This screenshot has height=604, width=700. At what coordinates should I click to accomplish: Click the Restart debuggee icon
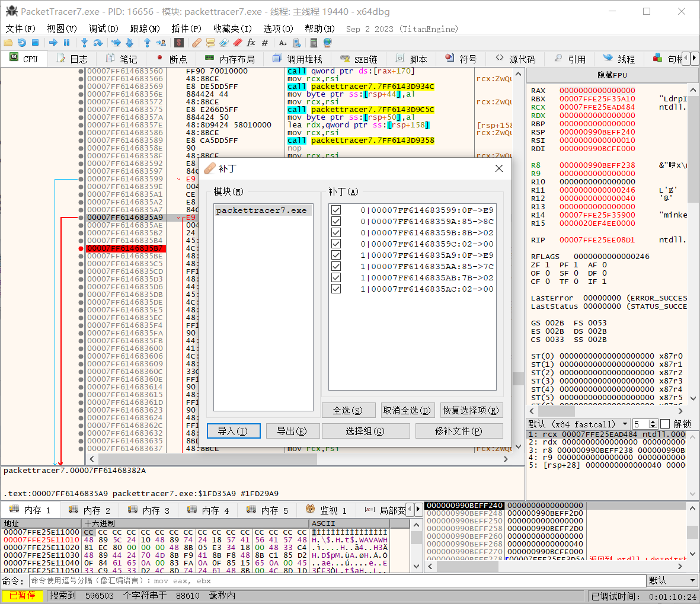pos(21,43)
